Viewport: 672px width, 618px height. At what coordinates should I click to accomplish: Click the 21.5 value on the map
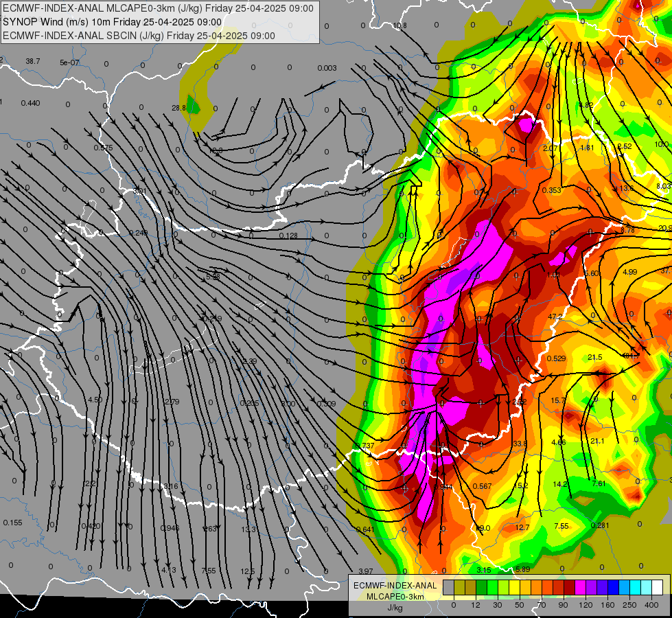[x=595, y=357]
